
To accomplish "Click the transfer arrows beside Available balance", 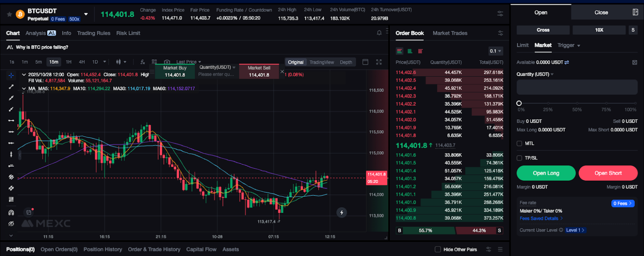I will pyautogui.click(x=567, y=62).
